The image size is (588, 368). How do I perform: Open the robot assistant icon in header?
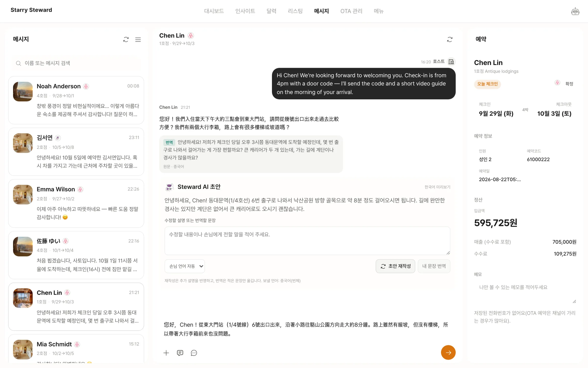point(575,11)
